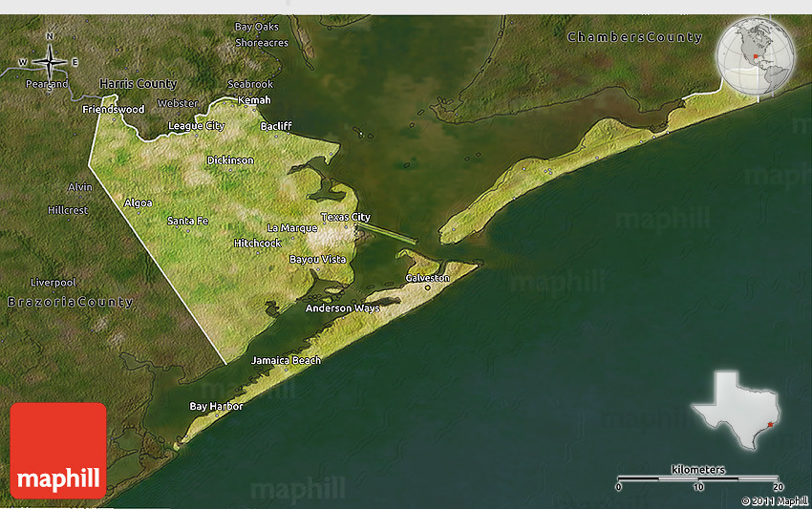Viewport: 812px width, 509px height.
Task: Select the Bay Harbor label
Action: coord(216,406)
